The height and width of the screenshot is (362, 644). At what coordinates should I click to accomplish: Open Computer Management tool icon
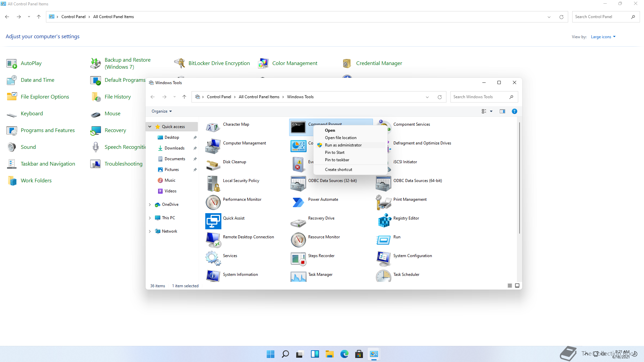click(x=213, y=146)
